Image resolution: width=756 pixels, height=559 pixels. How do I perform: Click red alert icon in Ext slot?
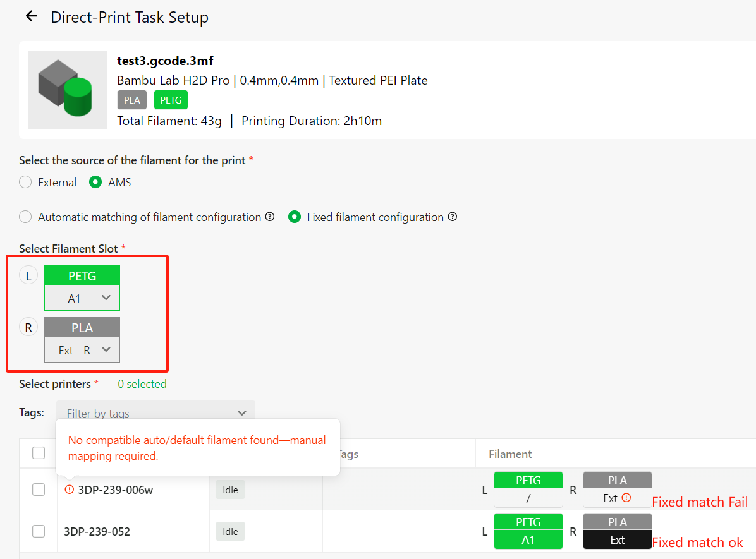click(626, 498)
